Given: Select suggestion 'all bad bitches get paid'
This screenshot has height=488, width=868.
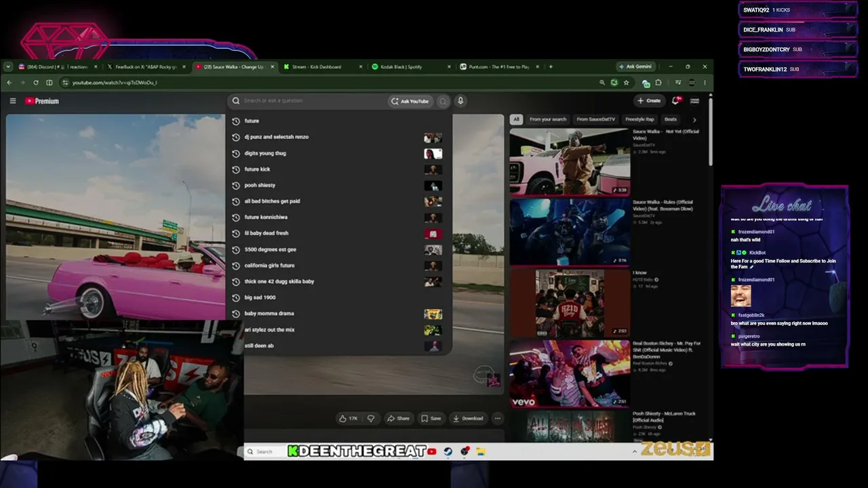Looking at the screenshot, I should tap(339, 201).
